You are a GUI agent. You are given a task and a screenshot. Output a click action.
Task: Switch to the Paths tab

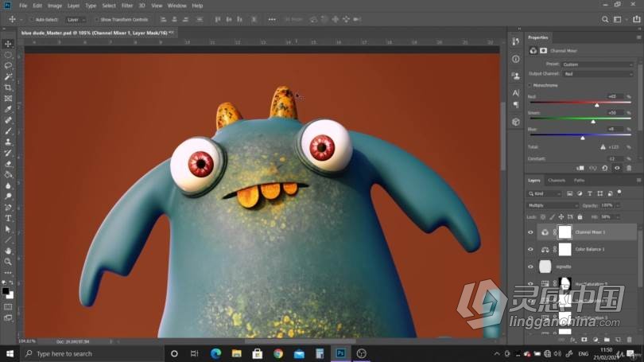point(579,181)
